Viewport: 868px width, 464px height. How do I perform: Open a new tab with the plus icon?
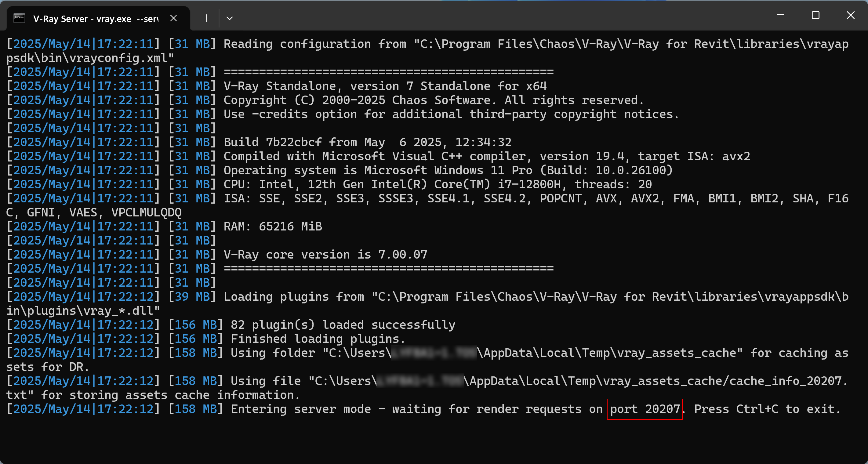[206, 18]
